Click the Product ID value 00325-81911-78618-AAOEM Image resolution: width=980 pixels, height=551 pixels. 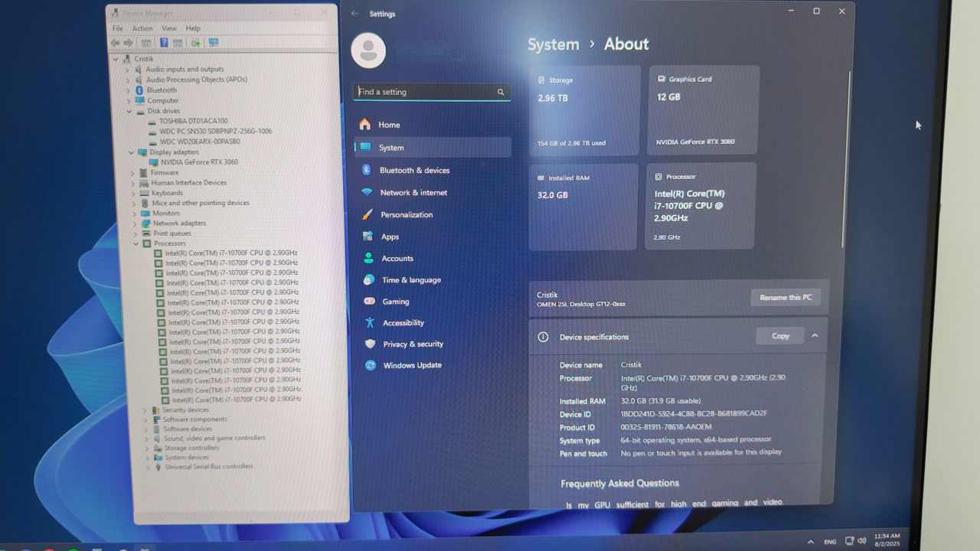pos(666,427)
